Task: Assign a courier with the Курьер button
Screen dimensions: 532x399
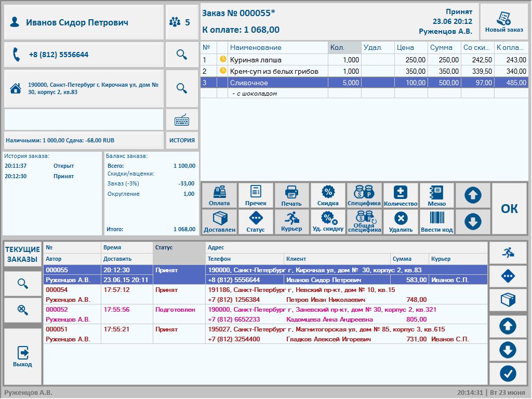Action: point(291,222)
